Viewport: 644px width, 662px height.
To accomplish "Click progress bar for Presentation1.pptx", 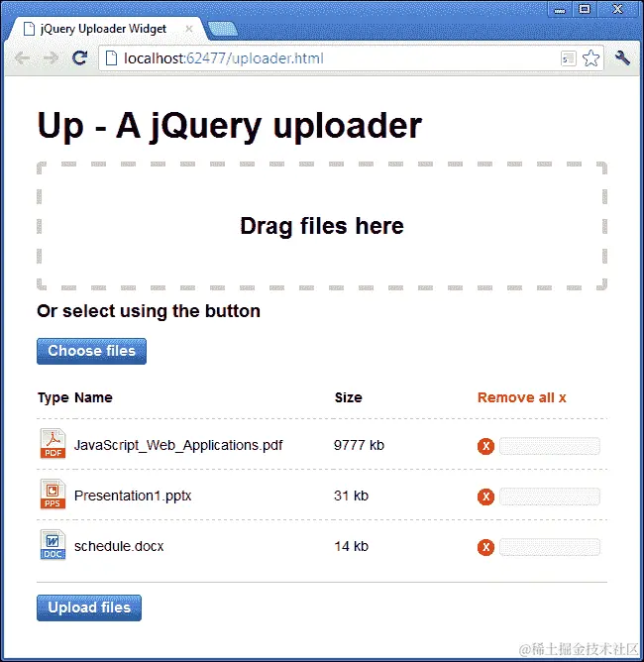I will click(x=550, y=496).
